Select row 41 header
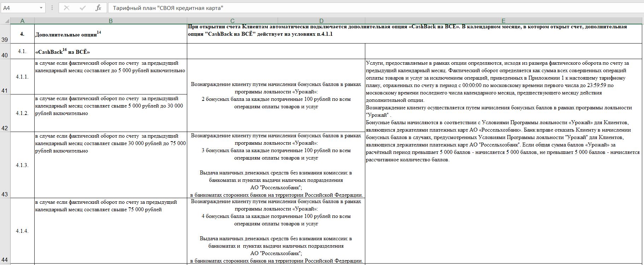The height and width of the screenshot is (265, 644). [5, 76]
